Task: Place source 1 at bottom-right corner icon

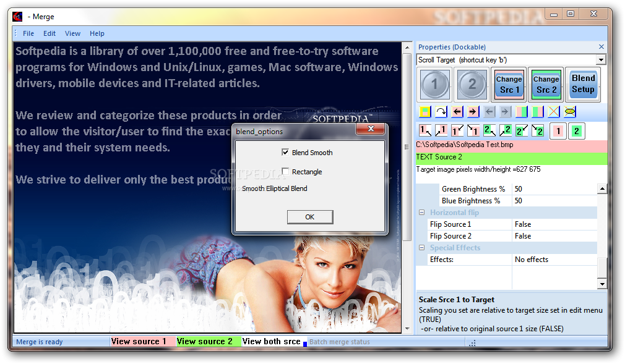Action: (x=473, y=130)
